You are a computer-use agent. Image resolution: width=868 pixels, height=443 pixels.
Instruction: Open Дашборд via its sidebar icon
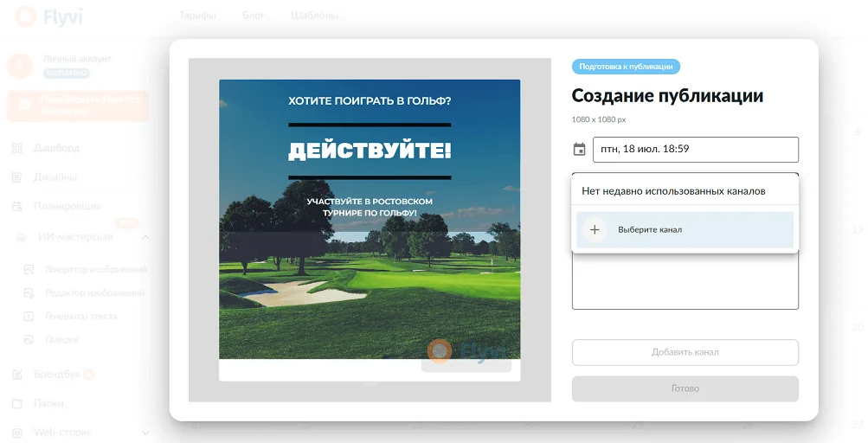tap(17, 148)
